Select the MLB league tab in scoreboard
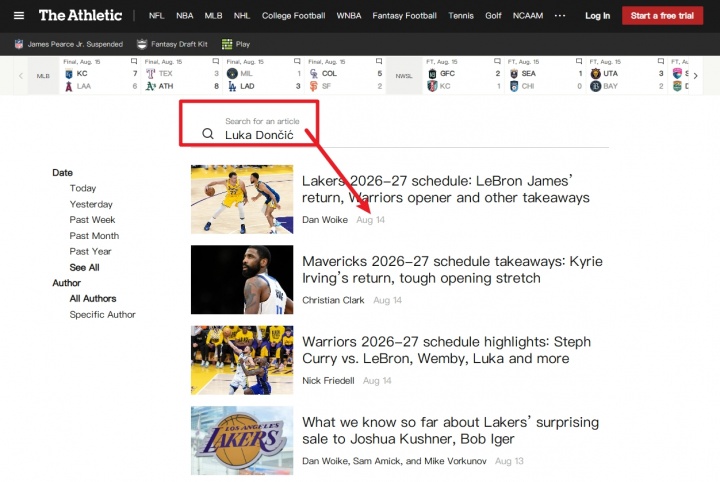 43,76
